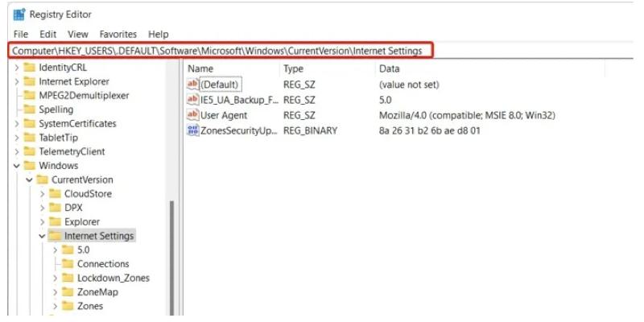This screenshot has width=644, height=322.
Task: Select the IE5_UA_Backup_F... value name
Action: tap(239, 100)
